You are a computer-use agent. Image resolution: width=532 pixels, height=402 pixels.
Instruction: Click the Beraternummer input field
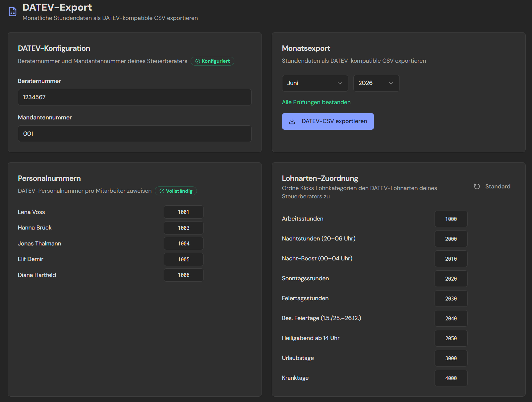coord(134,97)
